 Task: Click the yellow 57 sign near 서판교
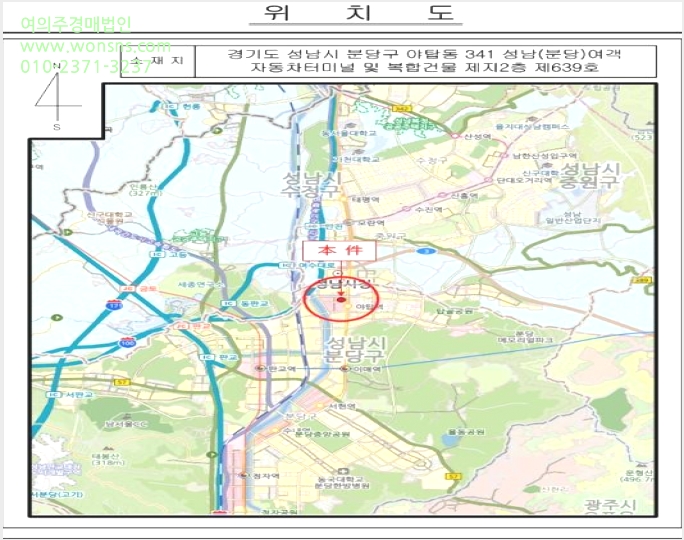coord(122,382)
